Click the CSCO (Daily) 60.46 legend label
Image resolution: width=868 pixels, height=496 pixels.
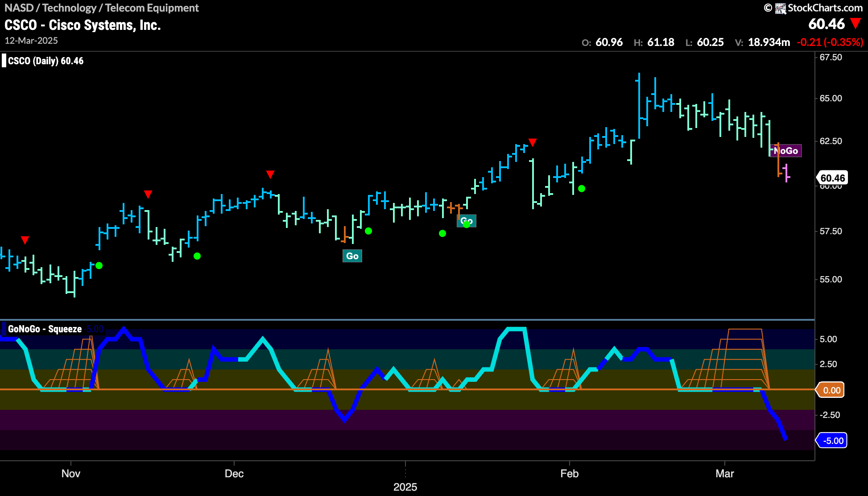45,61
